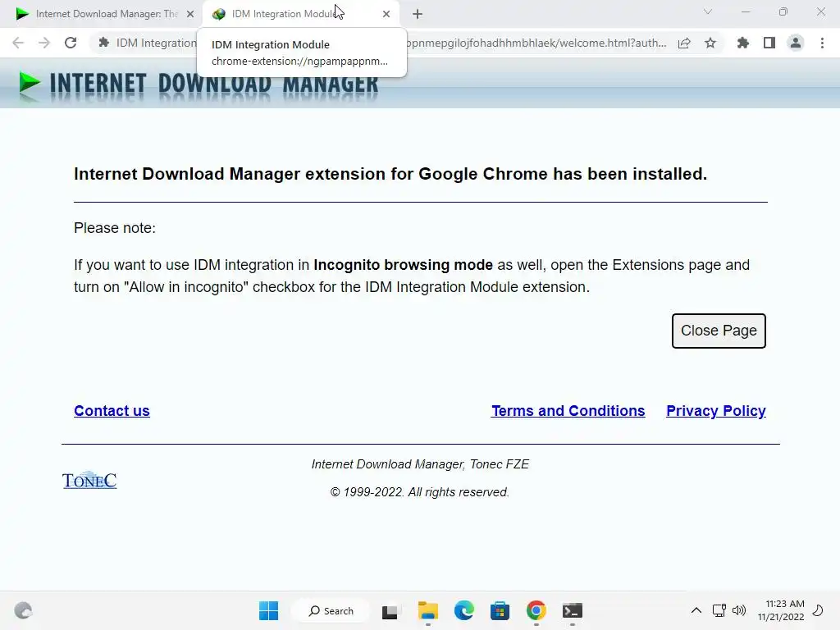Bookmark this page with star
This screenshot has width=840, height=630.
tap(710, 43)
